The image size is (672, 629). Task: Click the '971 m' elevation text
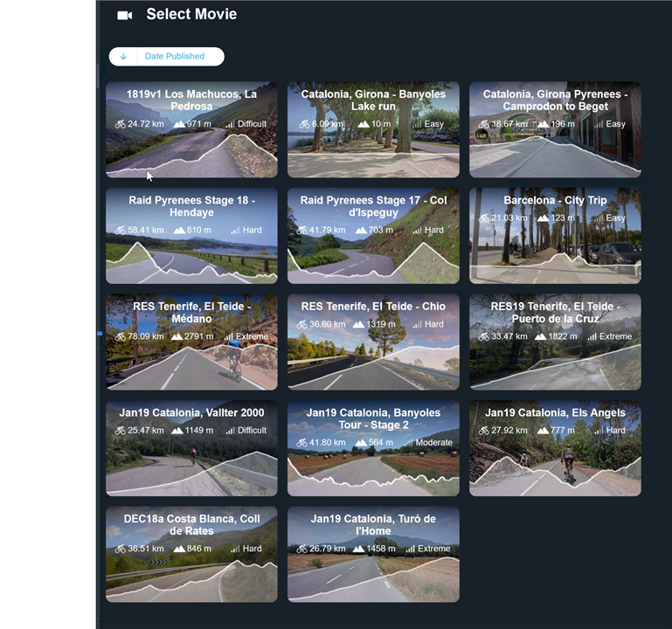click(199, 124)
